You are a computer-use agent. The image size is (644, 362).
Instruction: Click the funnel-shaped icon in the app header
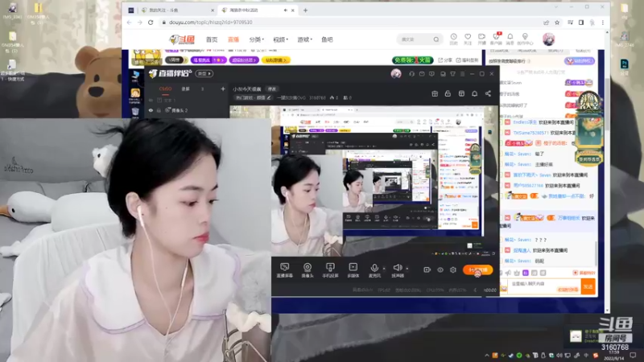[452, 74]
